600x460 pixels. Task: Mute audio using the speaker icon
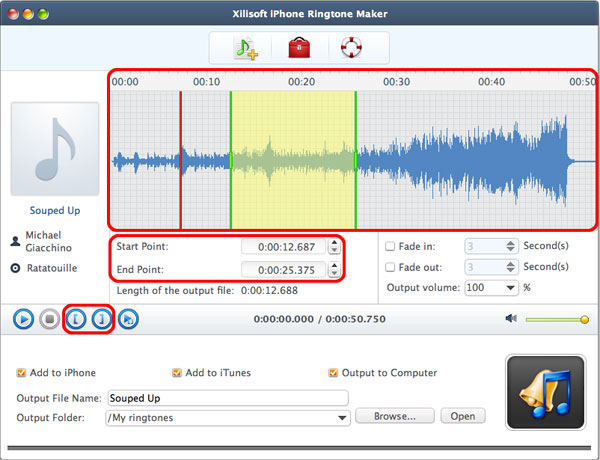tap(511, 318)
